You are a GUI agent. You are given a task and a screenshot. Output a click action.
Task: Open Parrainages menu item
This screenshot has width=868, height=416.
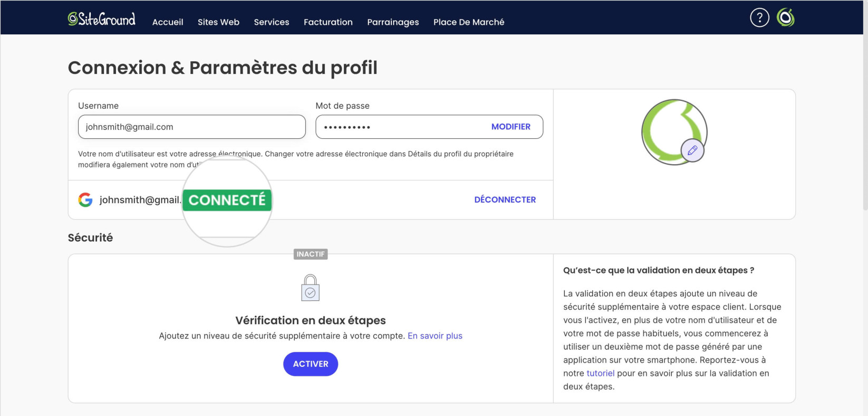point(393,22)
